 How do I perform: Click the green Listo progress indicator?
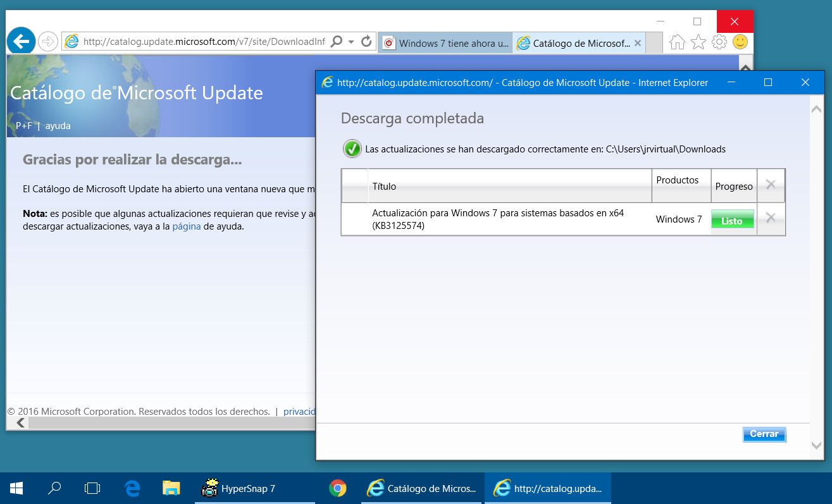coord(732,220)
